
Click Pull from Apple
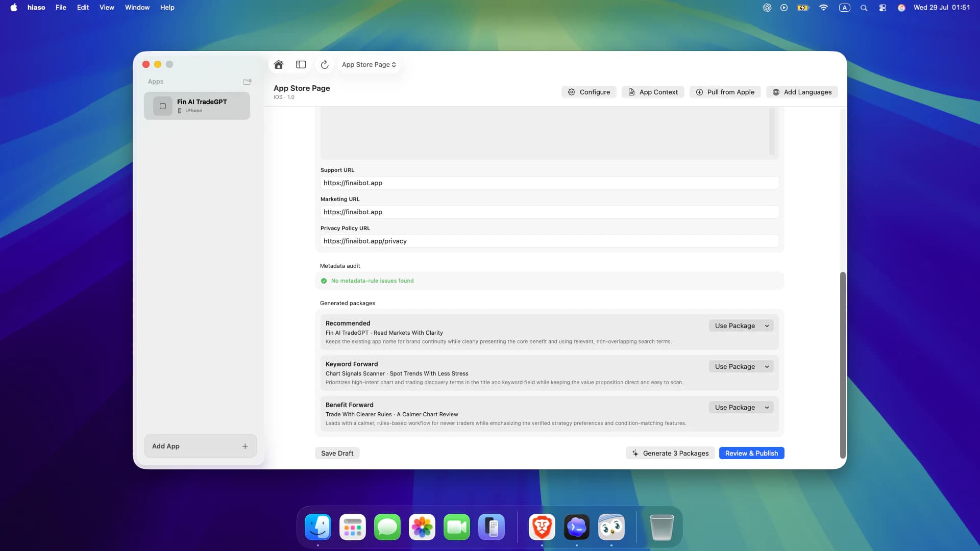coord(725,92)
